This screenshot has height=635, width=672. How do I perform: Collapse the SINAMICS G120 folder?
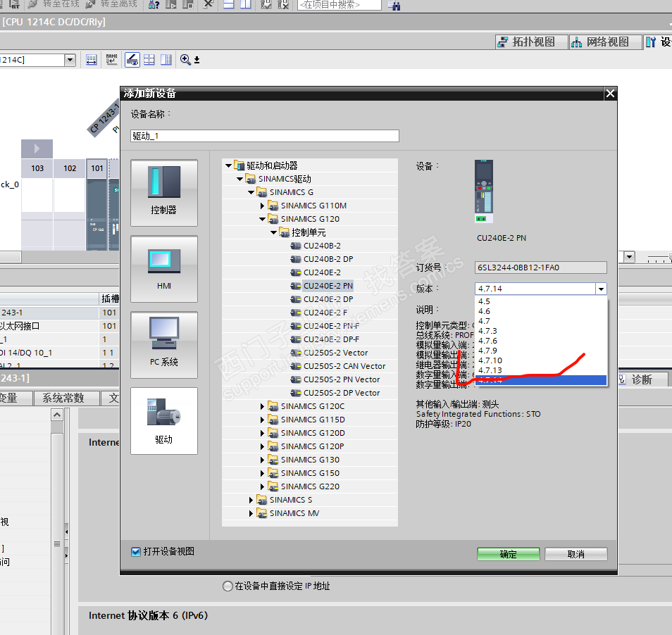coord(263,219)
